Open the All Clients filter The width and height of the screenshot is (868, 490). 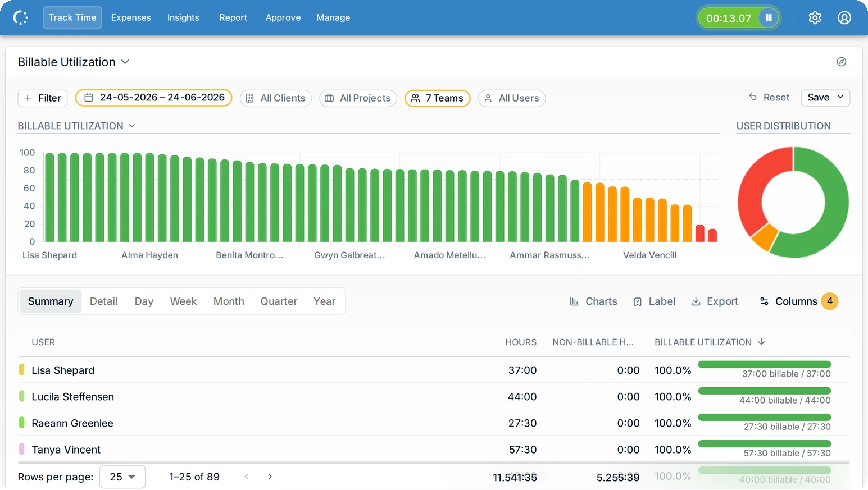276,98
